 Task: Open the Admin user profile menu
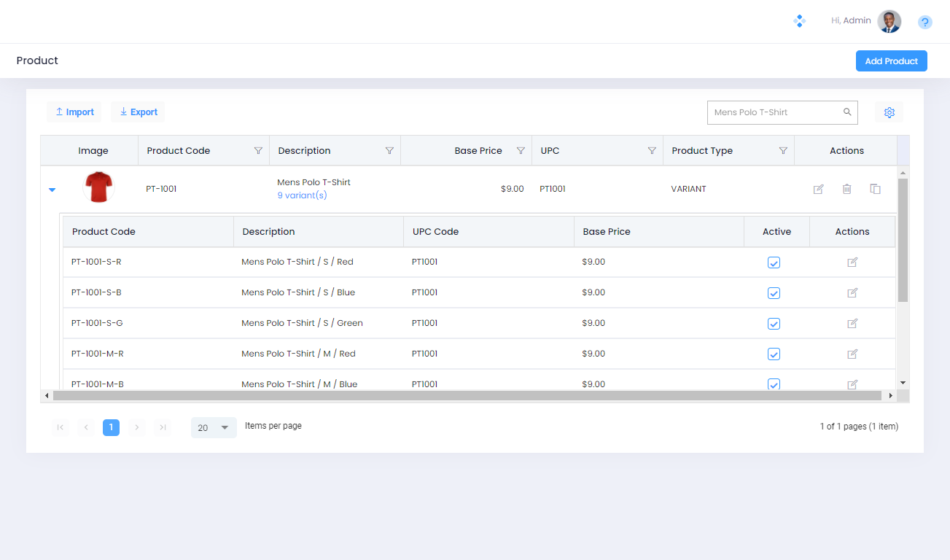coord(889,21)
